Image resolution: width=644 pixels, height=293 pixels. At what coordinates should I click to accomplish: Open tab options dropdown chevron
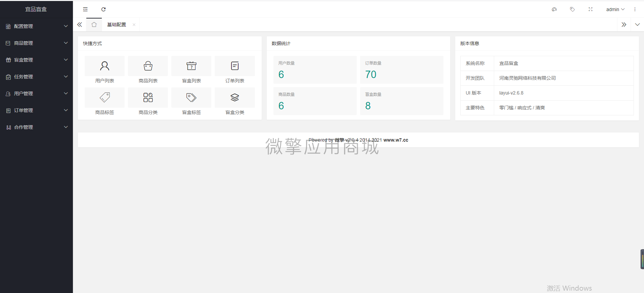click(637, 25)
